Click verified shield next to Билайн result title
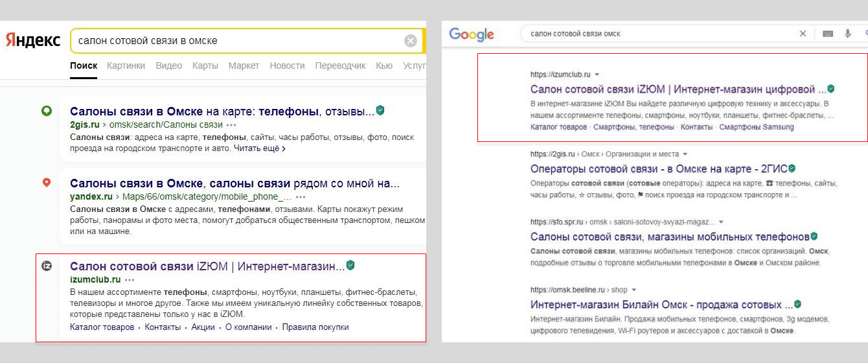This screenshot has height=363, width=868. click(x=797, y=304)
